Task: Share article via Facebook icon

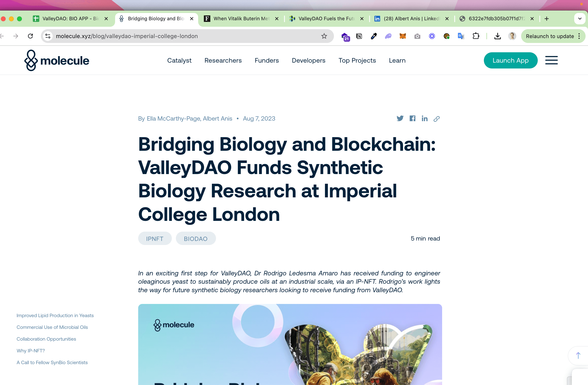Action: pyautogui.click(x=412, y=118)
